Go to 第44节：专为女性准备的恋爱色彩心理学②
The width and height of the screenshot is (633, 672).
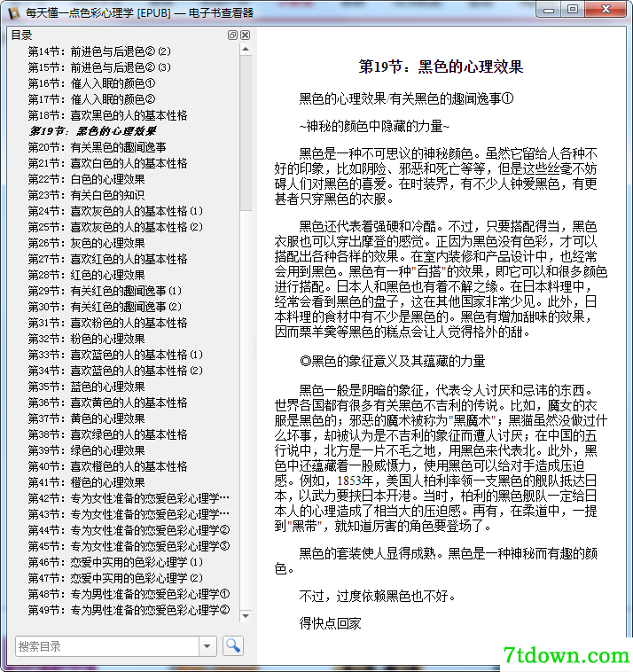coord(129,530)
